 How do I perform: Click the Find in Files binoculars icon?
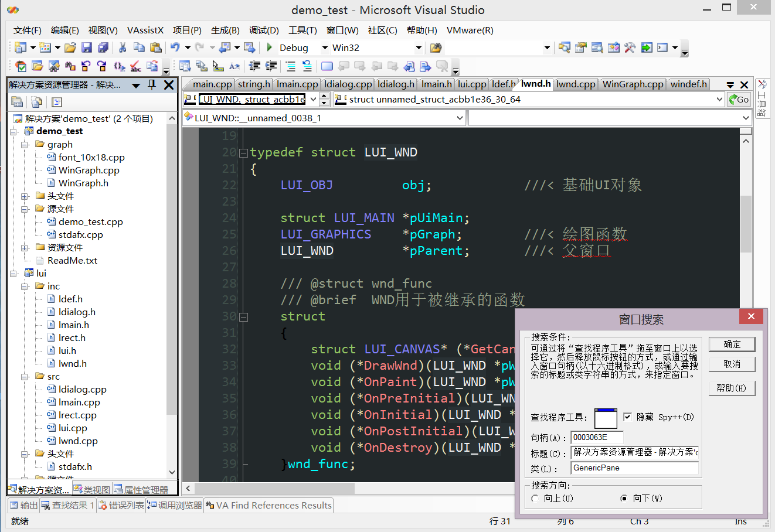pyautogui.click(x=436, y=47)
